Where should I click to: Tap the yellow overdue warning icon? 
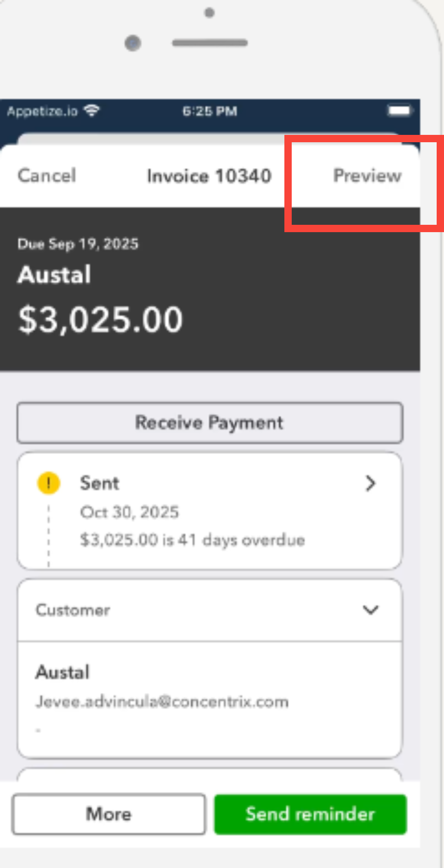[48, 483]
